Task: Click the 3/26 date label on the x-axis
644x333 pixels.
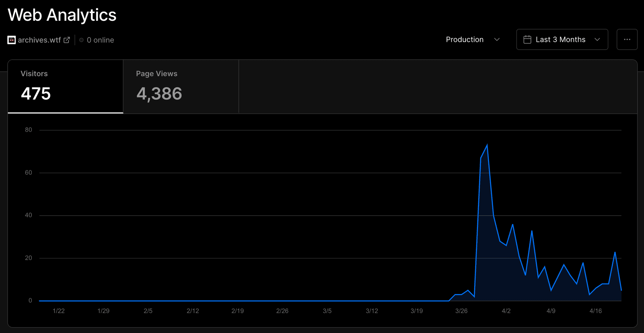Action: click(461, 311)
